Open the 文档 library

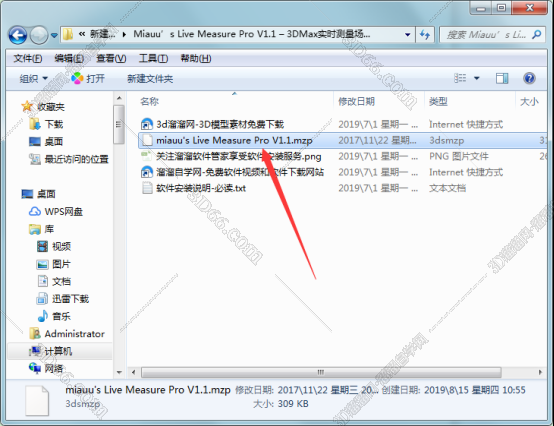(x=61, y=281)
